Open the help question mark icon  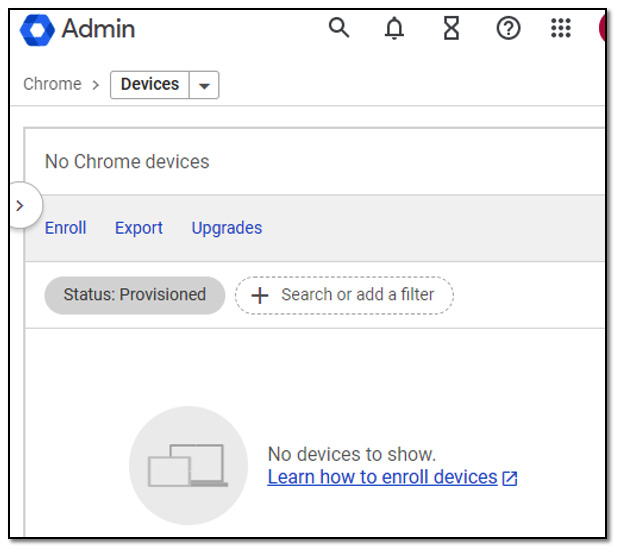point(508,28)
